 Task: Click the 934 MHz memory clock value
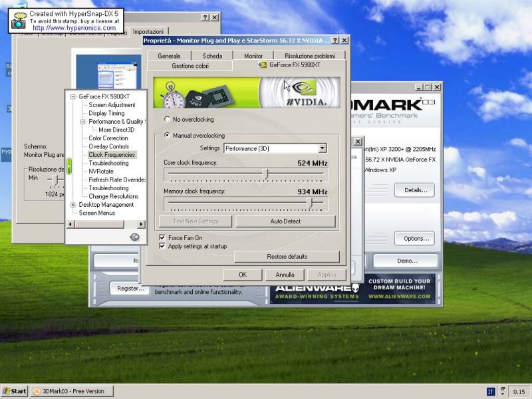coord(313,192)
